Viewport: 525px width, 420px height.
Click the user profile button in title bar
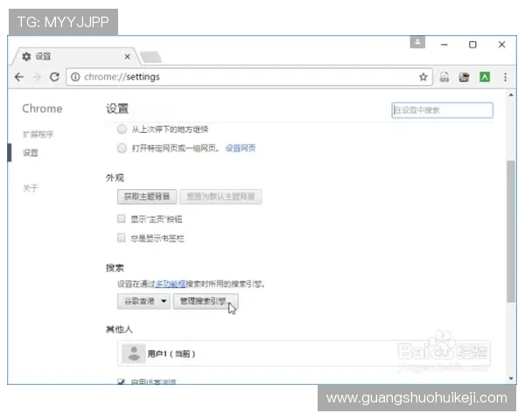coord(417,42)
